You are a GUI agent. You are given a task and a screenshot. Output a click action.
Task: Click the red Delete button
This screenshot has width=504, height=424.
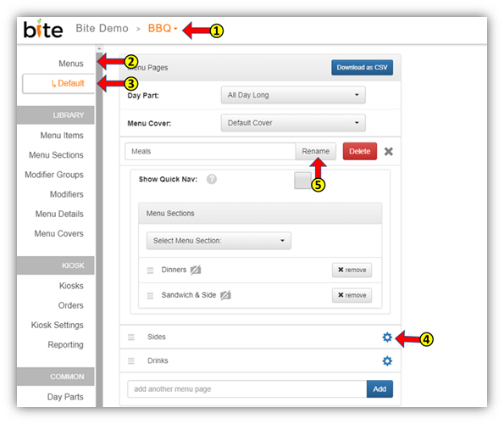(360, 151)
